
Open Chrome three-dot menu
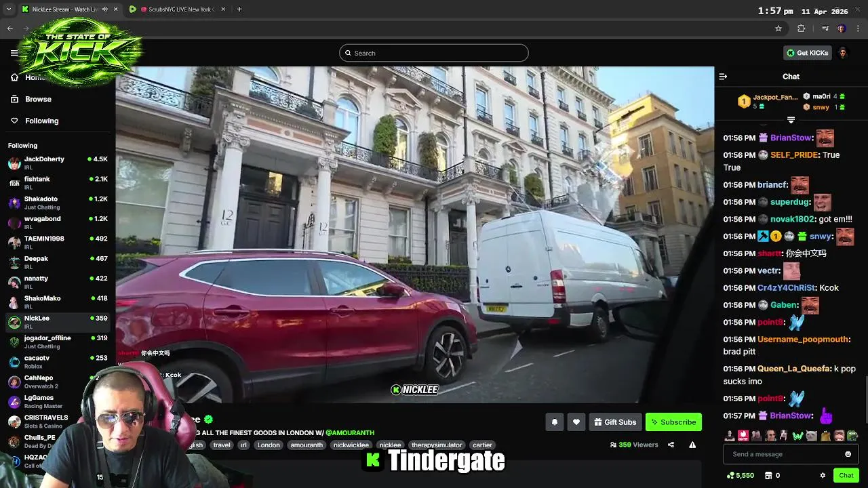(x=858, y=28)
